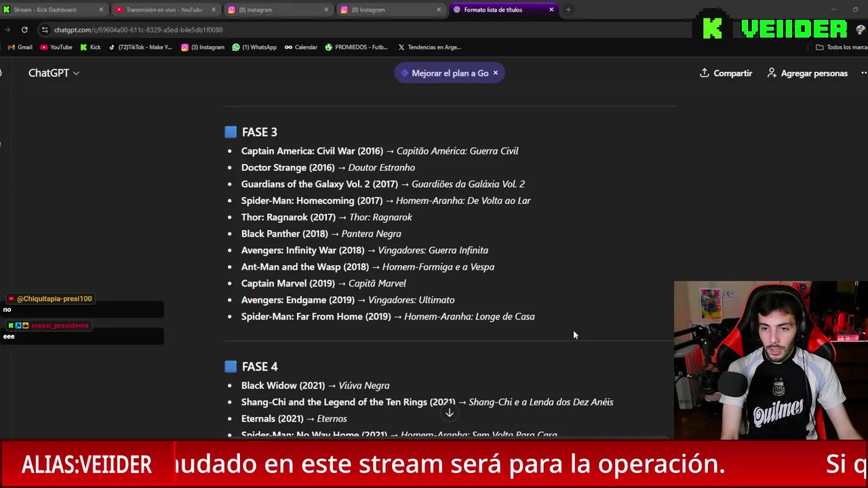This screenshot has width=868, height=488.
Task: Go forward in browser history
Action: (x=7, y=30)
